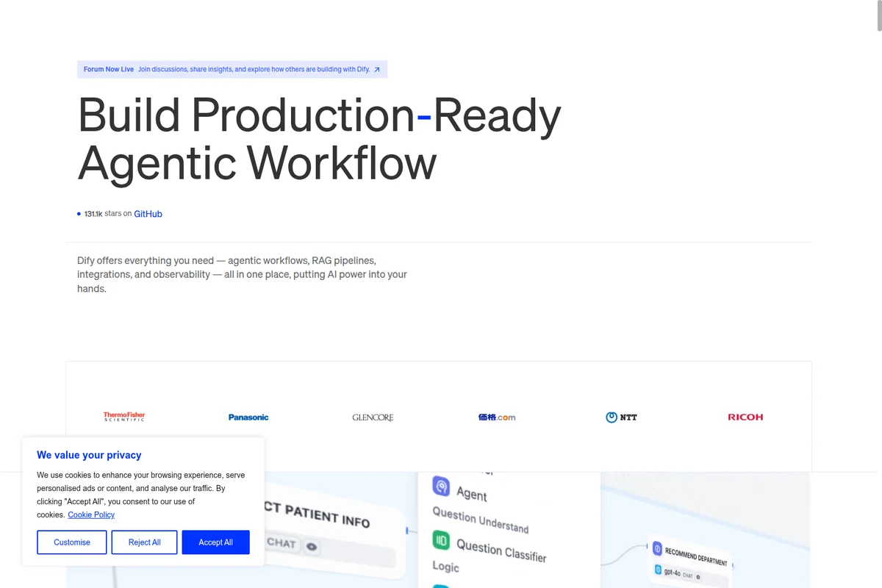The image size is (882, 588).
Task: Open the Forum Now Live announcement banner
Action: tap(232, 70)
